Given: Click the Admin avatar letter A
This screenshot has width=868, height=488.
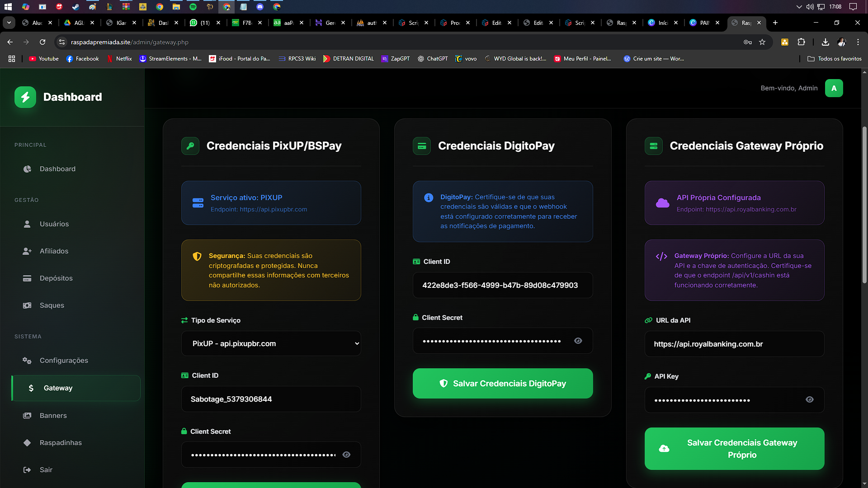Looking at the screenshot, I should pos(834,88).
